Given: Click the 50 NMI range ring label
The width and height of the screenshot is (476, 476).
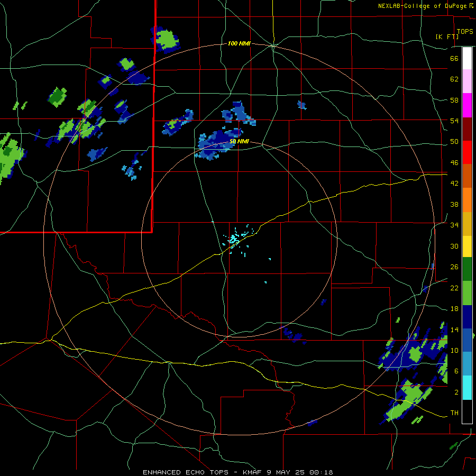Looking at the screenshot, I should (x=239, y=141).
